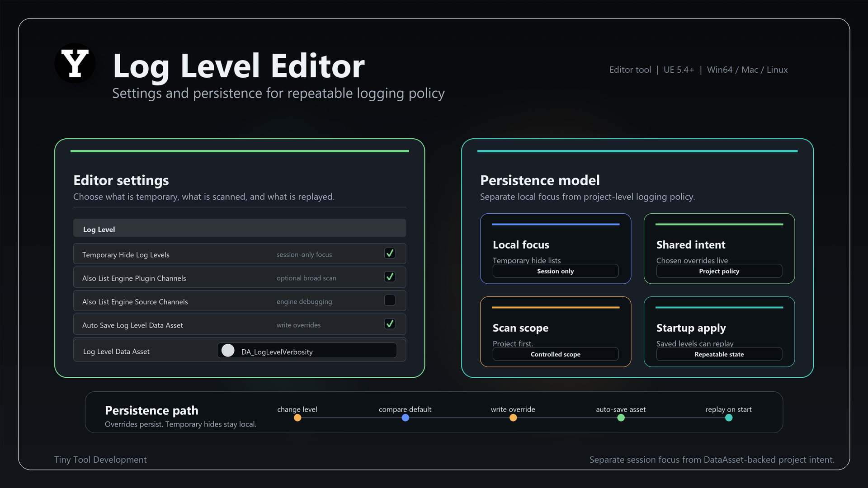
Task: Click the 'compare default' step label
Action: click(x=405, y=409)
